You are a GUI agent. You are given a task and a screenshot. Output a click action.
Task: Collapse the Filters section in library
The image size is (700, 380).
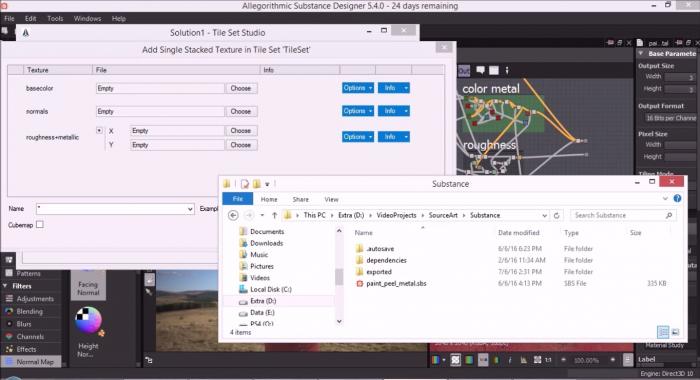point(5,286)
